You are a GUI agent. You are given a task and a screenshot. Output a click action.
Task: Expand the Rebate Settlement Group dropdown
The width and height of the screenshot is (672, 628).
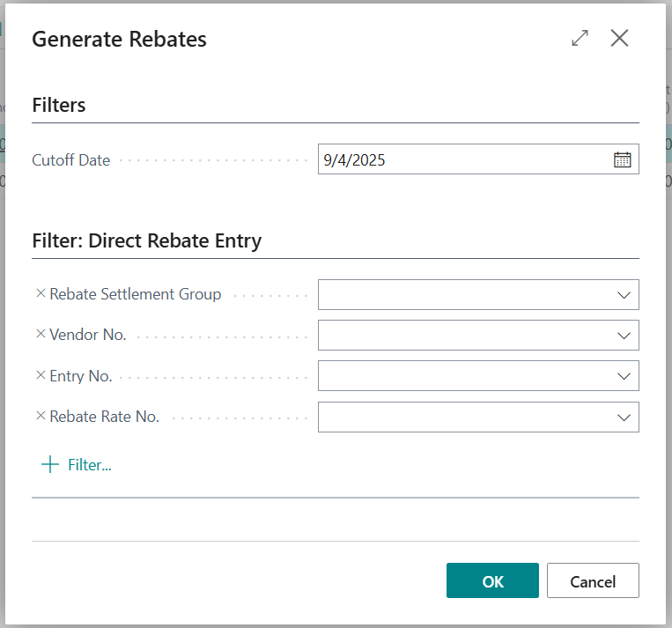point(624,295)
